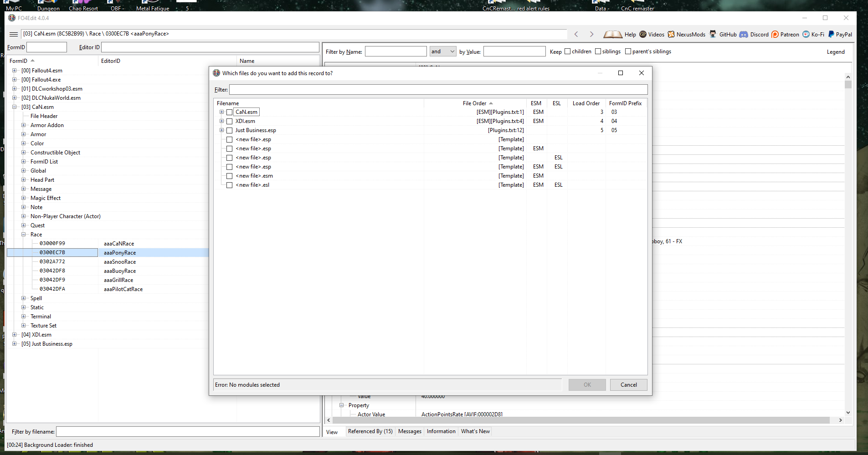Open the Legend button

(836, 52)
